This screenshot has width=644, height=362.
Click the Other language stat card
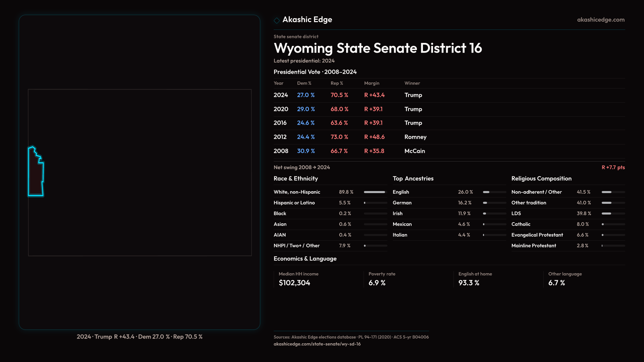coord(557,279)
